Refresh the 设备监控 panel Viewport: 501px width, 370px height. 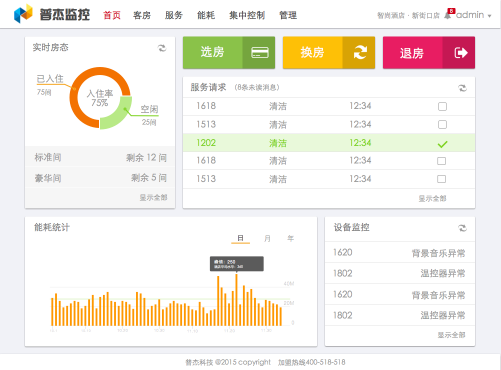click(x=462, y=228)
